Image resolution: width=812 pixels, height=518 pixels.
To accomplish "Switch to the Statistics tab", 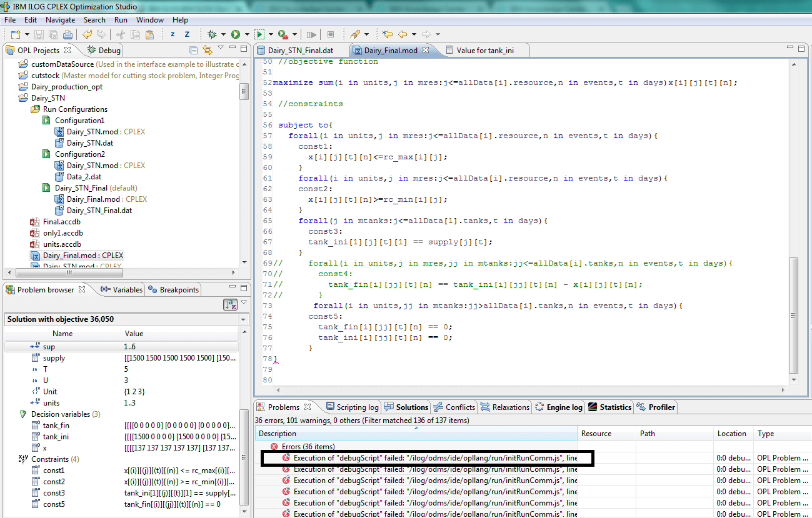I will pyautogui.click(x=610, y=407).
